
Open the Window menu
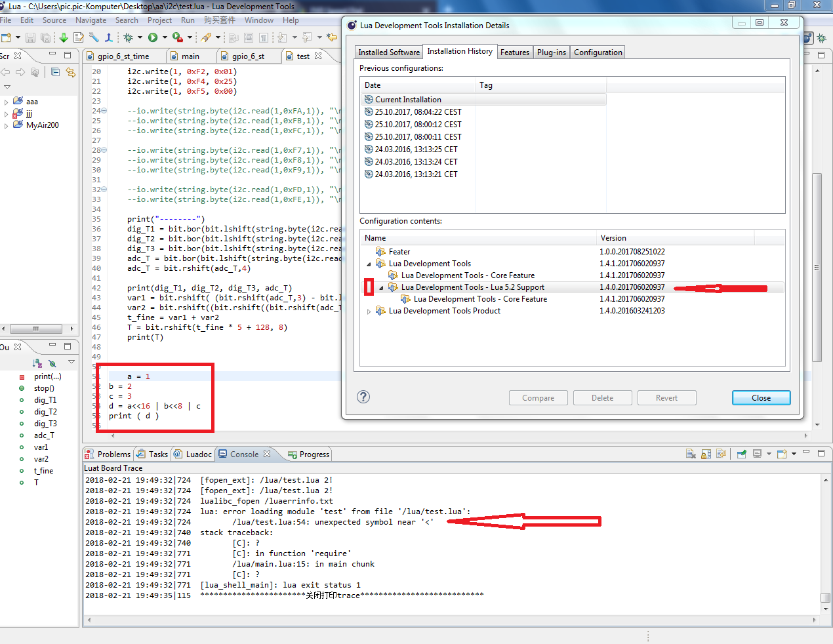(x=259, y=20)
